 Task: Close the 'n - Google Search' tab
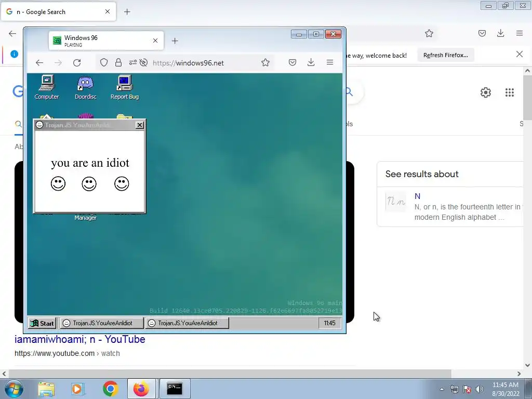pos(107,11)
